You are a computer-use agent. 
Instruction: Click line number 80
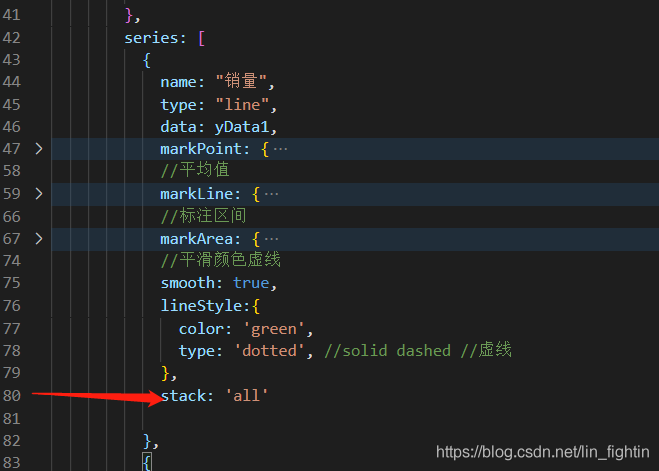click(x=11, y=396)
